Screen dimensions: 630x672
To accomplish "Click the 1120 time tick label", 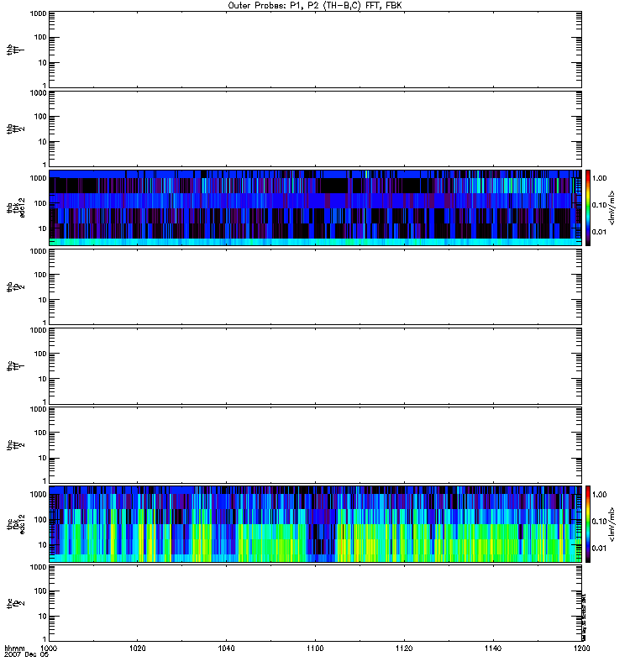I will (x=404, y=649).
